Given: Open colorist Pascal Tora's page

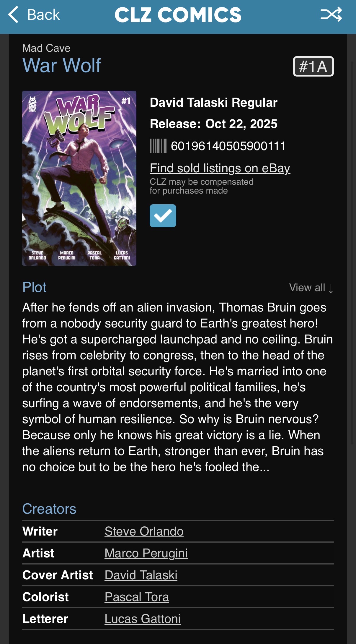Looking at the screenshot, I should pyautogui.click(x=137, y=597).
